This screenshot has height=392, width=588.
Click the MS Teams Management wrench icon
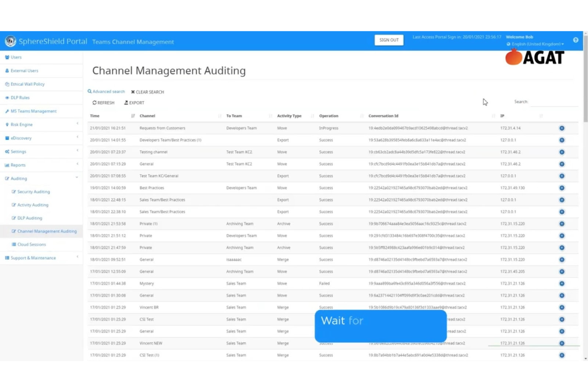[7, 111]
